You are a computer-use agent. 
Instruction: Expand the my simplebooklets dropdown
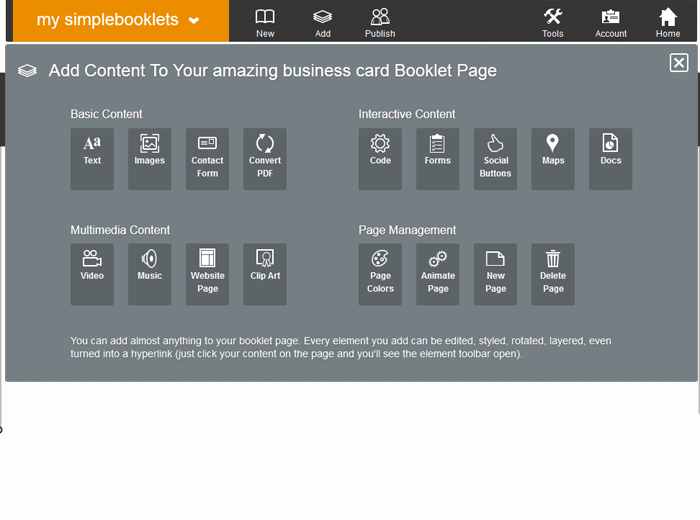click(x=119, y=21)
